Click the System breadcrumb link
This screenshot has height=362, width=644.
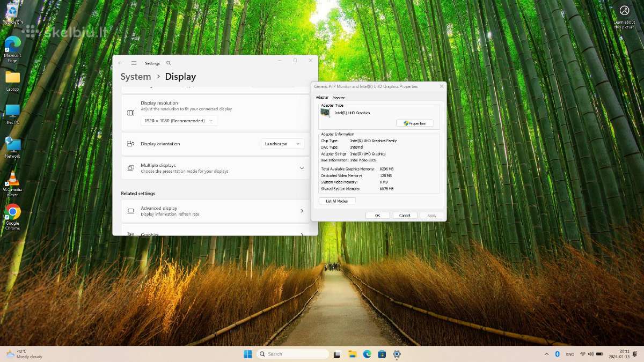(x=136, y=77)
